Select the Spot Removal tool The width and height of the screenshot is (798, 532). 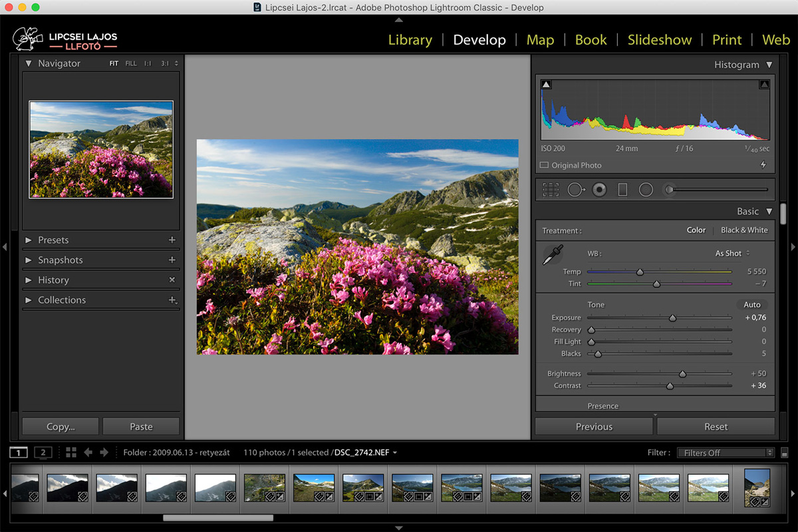[x=575, y=190]
